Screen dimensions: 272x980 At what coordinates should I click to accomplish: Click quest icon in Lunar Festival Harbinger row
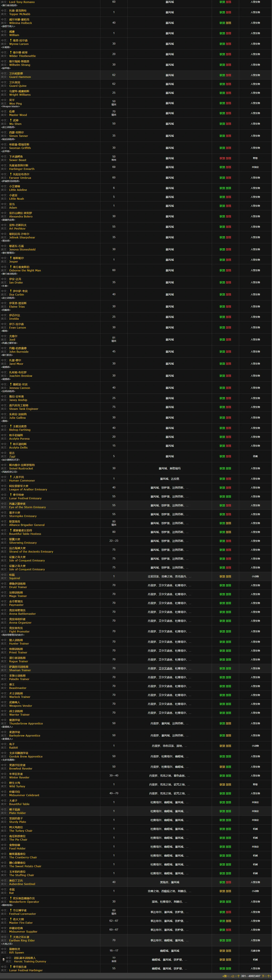(11, 967)
